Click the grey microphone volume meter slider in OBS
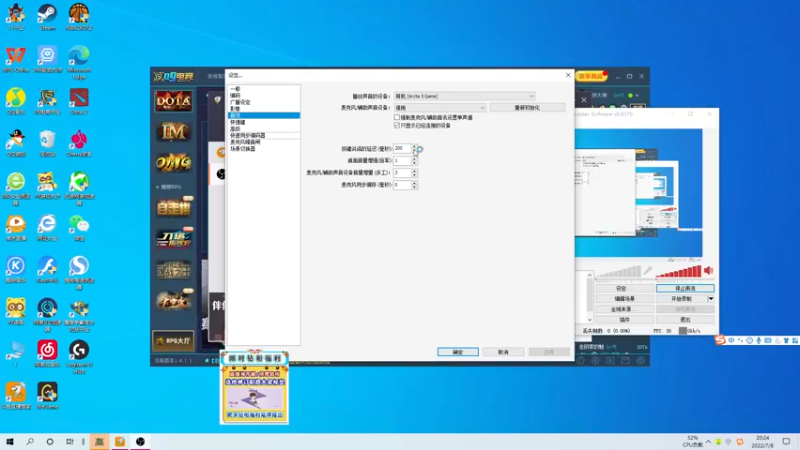 tap(618, 271)
